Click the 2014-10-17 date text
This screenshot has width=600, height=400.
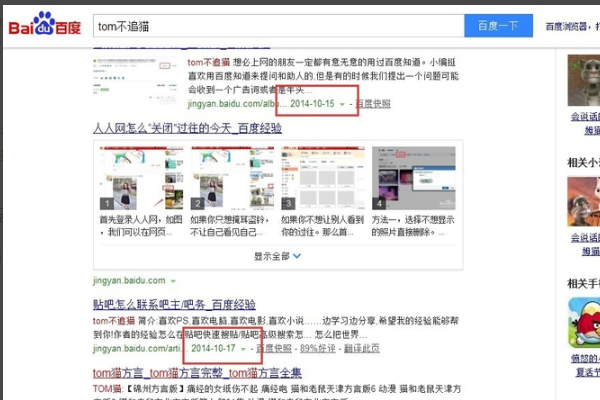pyautogui.click(x=213, y=348)
